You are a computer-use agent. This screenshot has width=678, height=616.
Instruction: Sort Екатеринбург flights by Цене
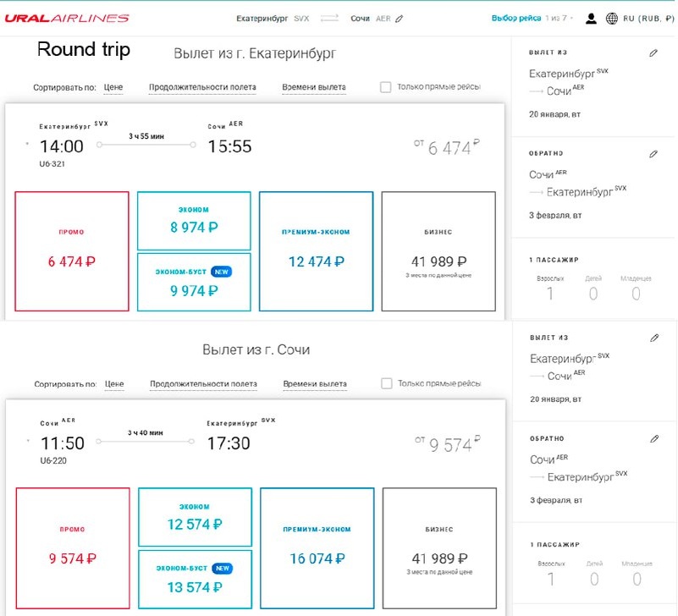coord(113,87)
